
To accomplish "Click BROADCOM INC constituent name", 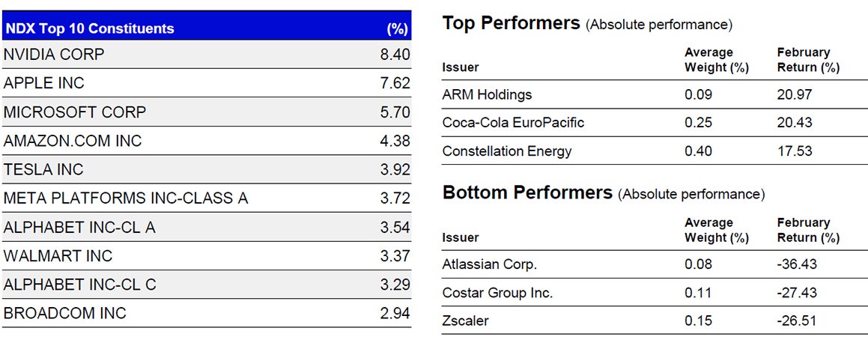I will click(x=65, y=313).
